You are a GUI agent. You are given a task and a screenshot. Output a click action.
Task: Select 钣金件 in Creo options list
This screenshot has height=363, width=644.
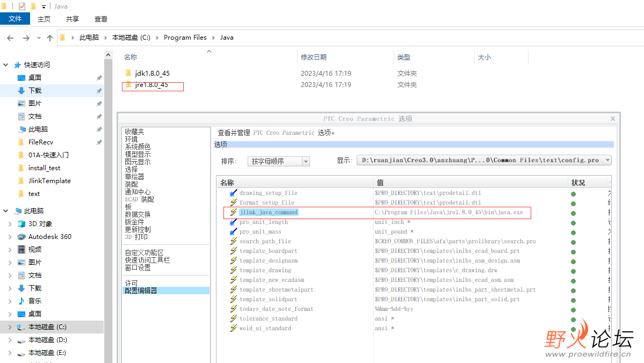(135, 222)
